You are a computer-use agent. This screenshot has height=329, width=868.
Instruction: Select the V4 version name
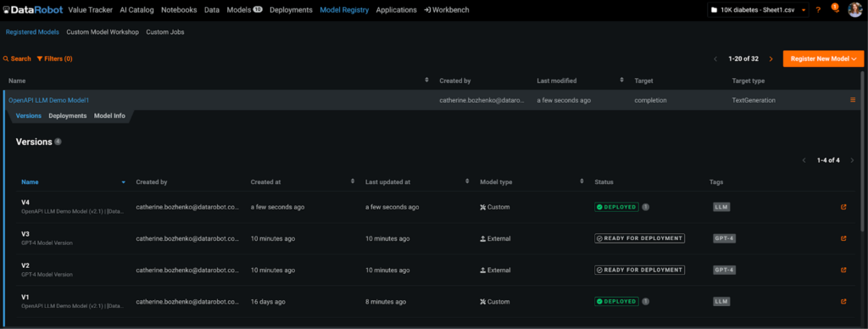(x=25, y=203)
